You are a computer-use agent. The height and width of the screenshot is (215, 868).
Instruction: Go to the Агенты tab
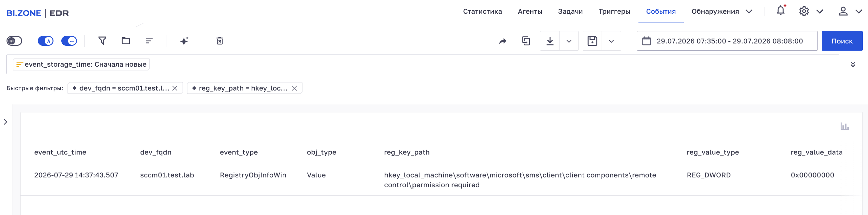coord(530,11)
